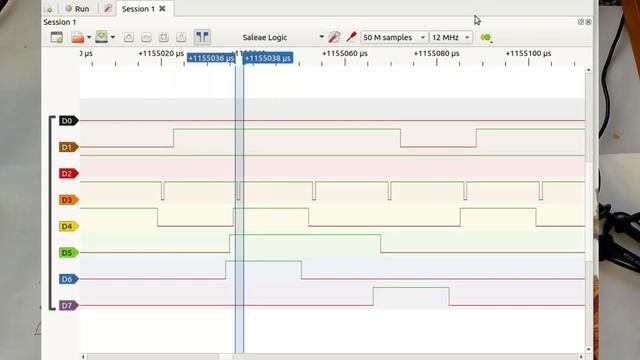
Task: Open device configuration wrench icon
Action: (334, 37)
